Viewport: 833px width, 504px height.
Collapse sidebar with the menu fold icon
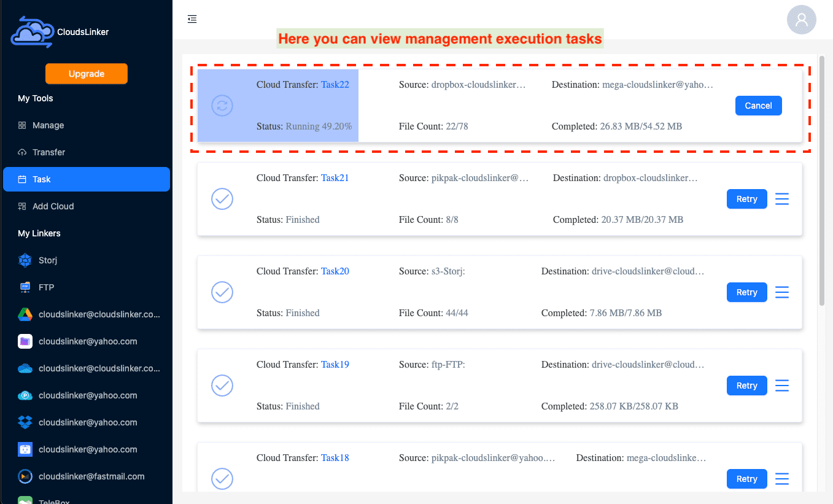(192, 19)
